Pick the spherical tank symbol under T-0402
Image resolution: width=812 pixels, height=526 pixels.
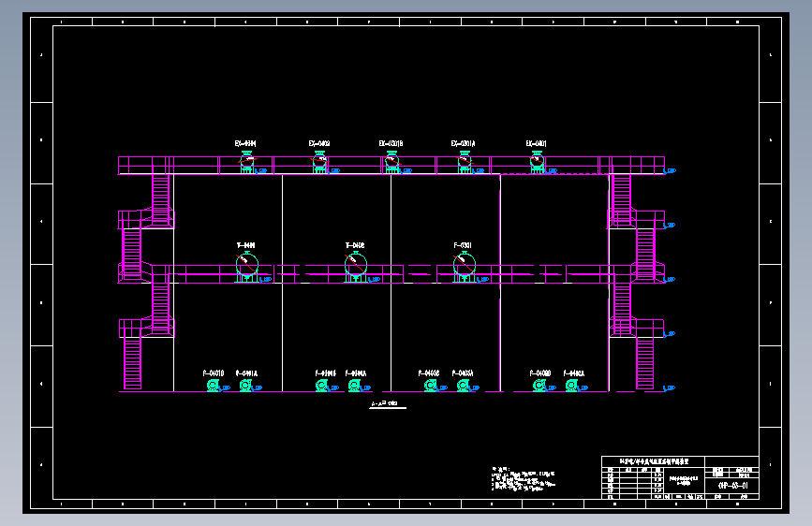(356, 266)
